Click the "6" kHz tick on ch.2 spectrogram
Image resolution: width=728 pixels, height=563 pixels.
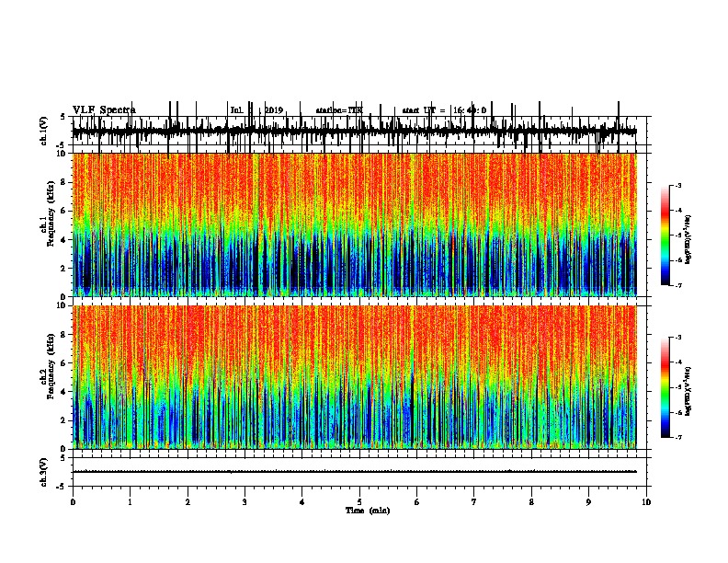(x=64, y=363)
